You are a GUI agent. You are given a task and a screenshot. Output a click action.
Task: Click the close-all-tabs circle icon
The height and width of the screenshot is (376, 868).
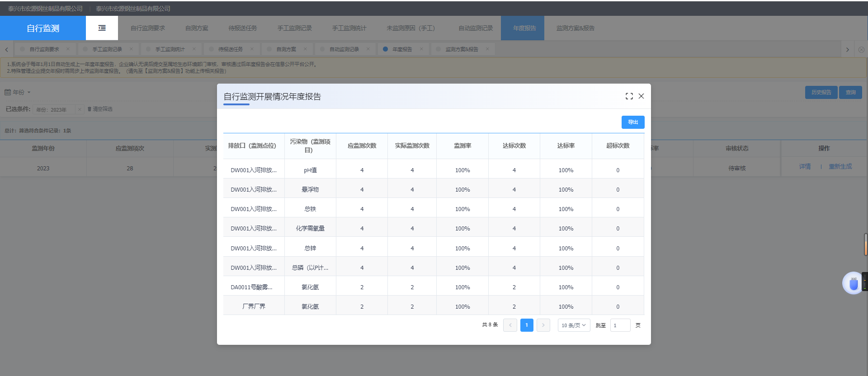click(x=861, y=50)
